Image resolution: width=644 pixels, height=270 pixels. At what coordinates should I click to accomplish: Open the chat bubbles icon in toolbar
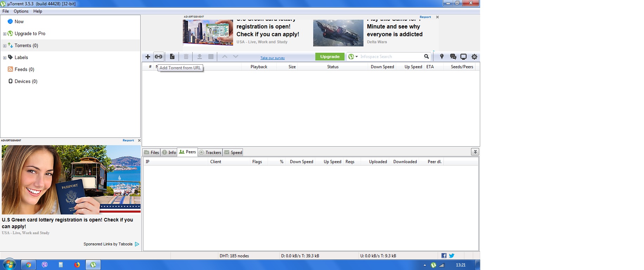pyautogui.click(x=453, y=57)
